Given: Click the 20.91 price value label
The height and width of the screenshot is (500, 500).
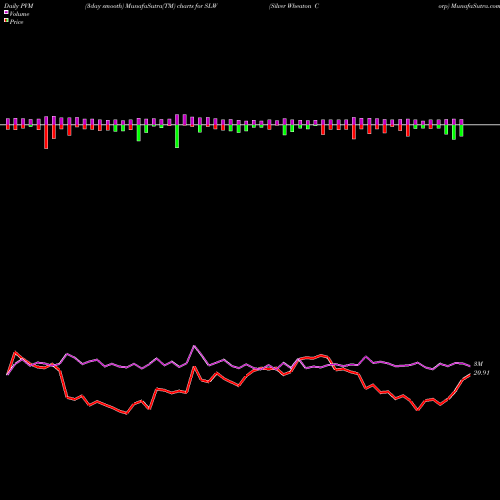Looking at the screenshot, I should [481, 373].
